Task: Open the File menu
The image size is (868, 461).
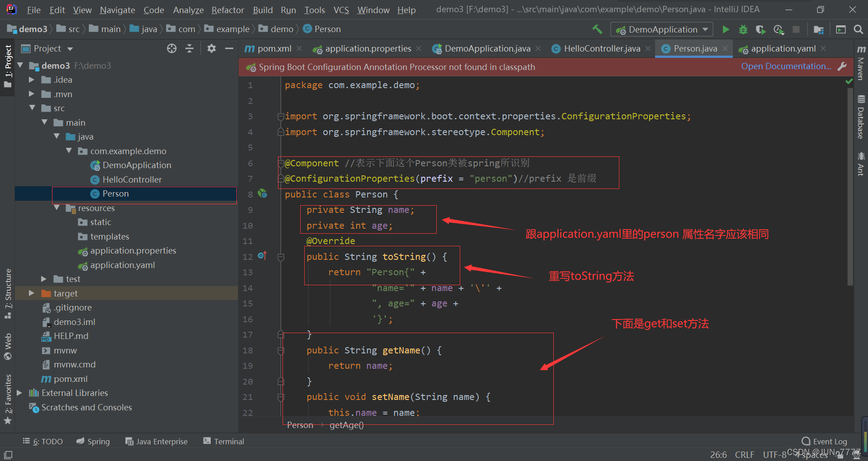Action: 34,9
